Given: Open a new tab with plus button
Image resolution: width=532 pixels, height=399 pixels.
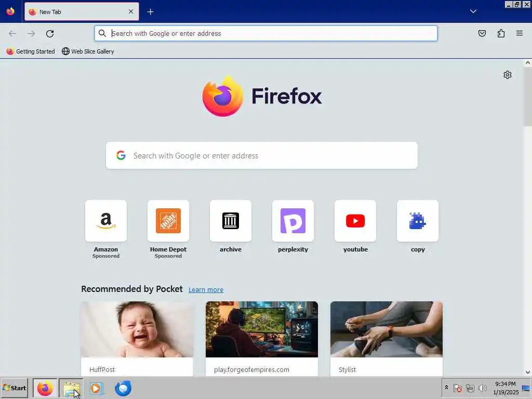Looking at the screenshot, I should tap(150, 12).
